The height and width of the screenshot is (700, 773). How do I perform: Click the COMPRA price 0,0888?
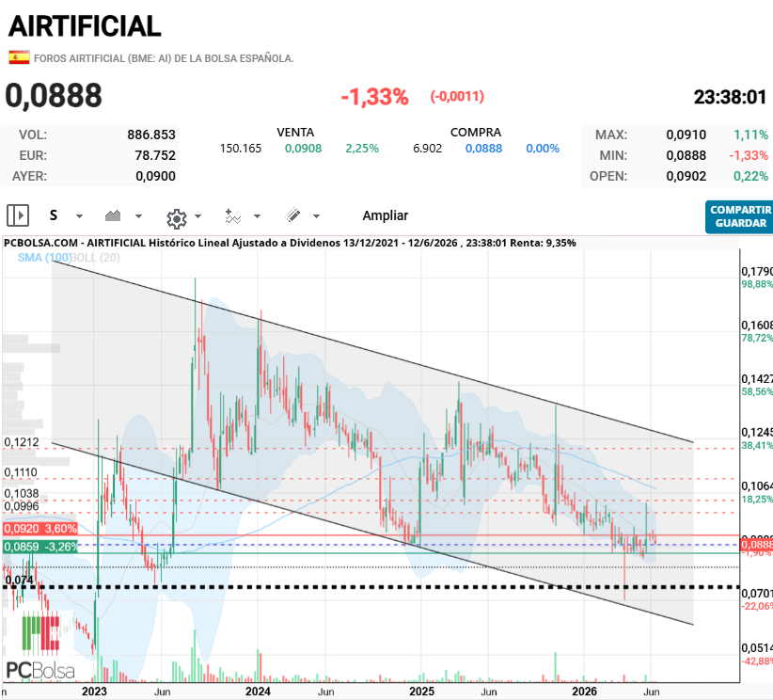(x=483, y=149)
